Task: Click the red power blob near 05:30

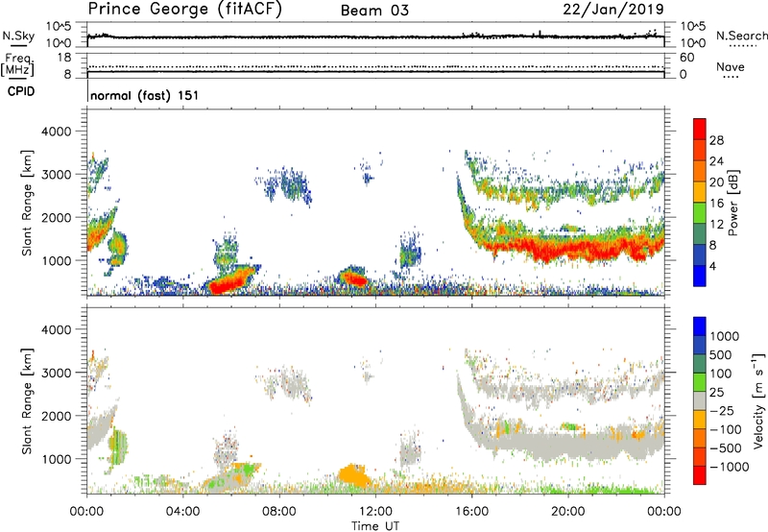Action: click(228, 282)
